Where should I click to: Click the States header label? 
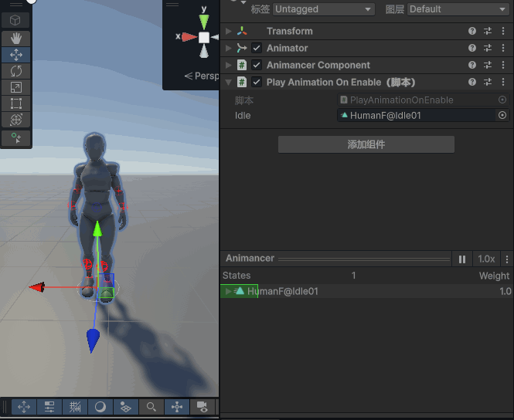pos(237,276)
